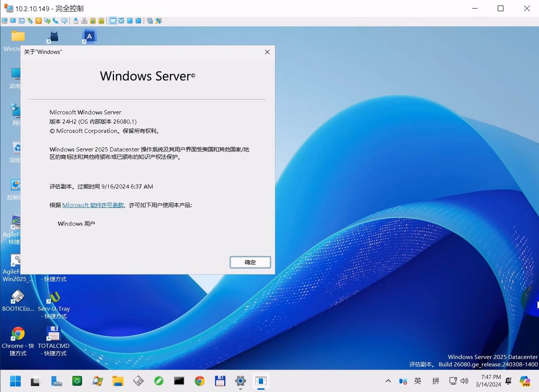
Task: Click the green square loading-spinner taskbar icon
Action: (77, 381)
